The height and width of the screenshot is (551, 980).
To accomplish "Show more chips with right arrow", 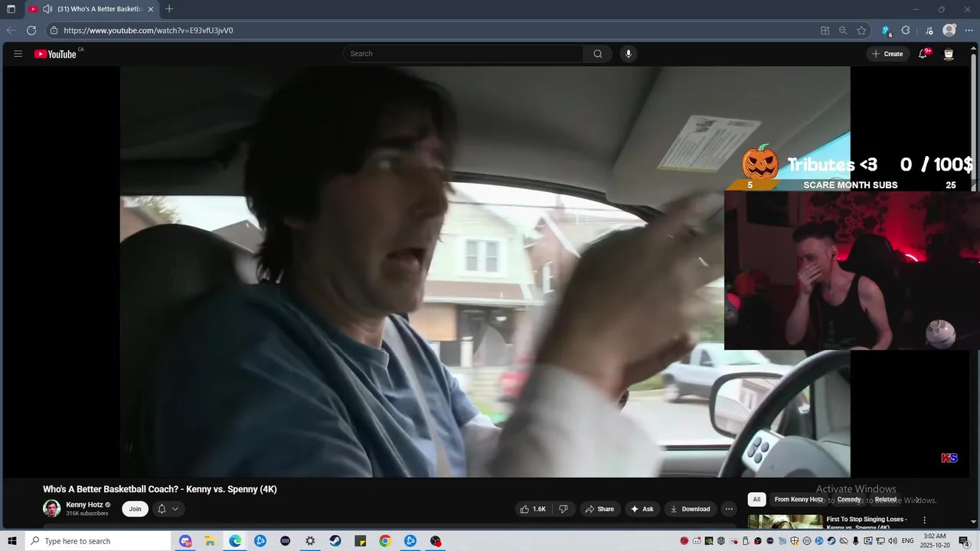I will [x=917, y=500].
